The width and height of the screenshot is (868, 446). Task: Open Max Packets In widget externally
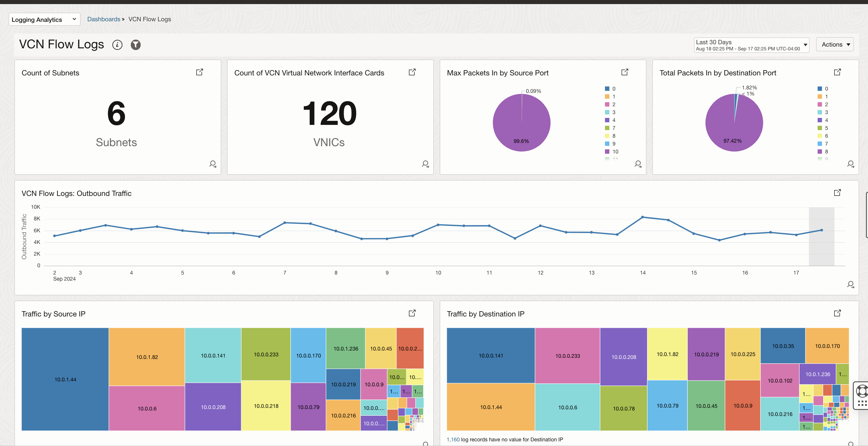(624, 72)
